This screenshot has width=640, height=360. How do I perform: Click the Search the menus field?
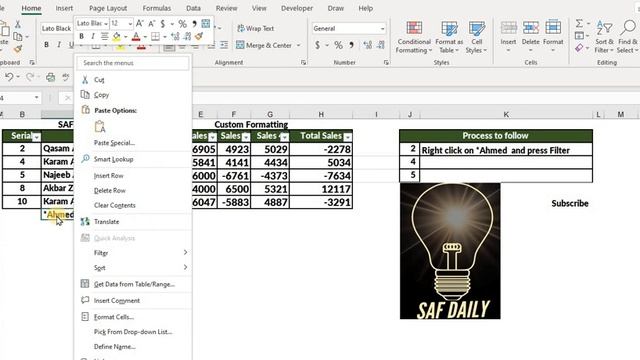(x=133, y=63)
